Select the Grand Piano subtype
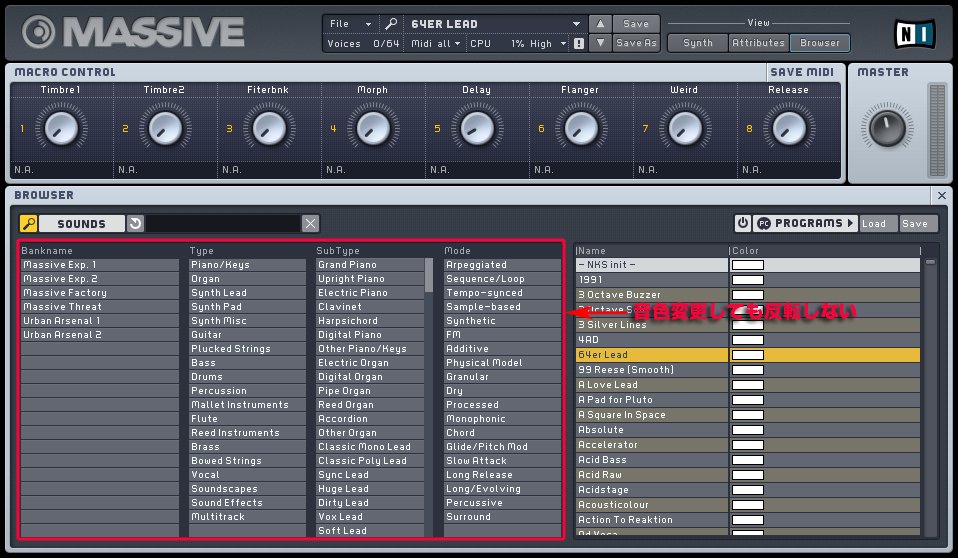Viewport: 958px width, 558px height. pos(370,265)
